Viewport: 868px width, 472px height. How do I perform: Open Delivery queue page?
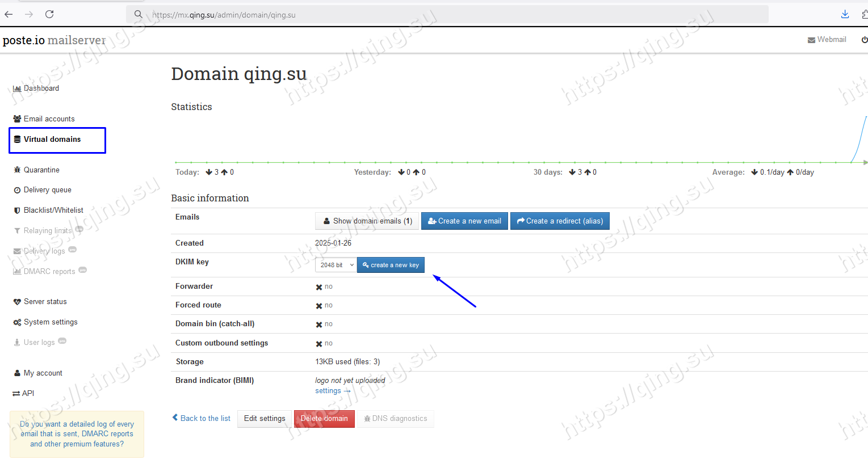(x=47, y=190)
